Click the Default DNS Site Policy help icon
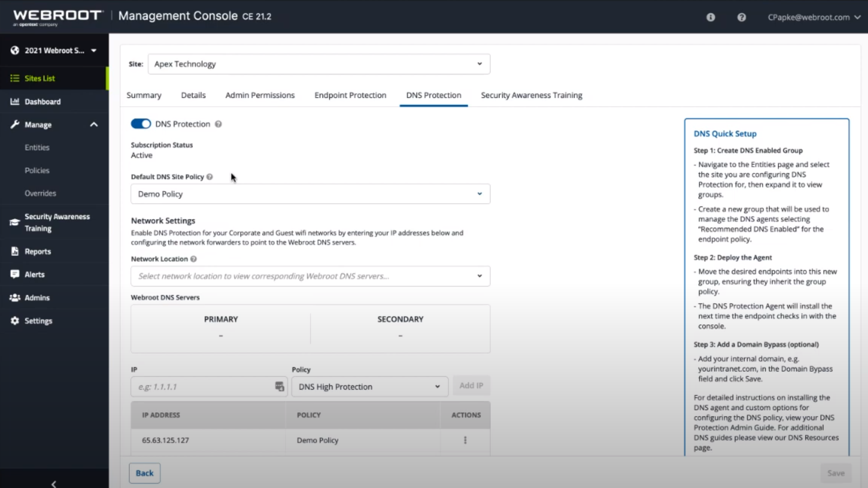The height and width of the screenshot is (488, 868). (209, 177)
